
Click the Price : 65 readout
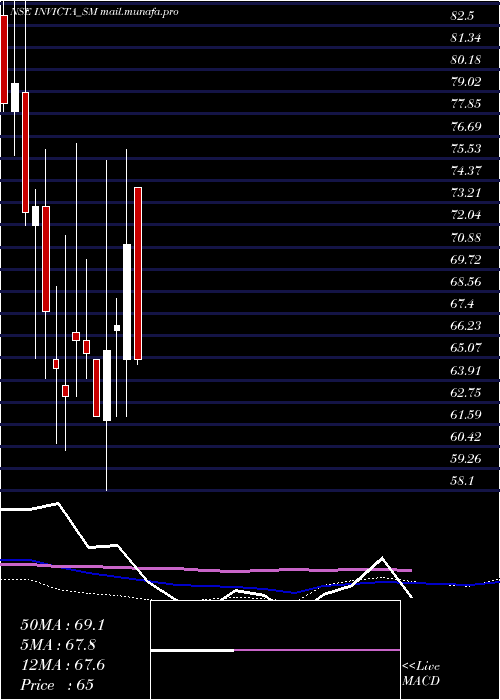(x=57, y=685)
